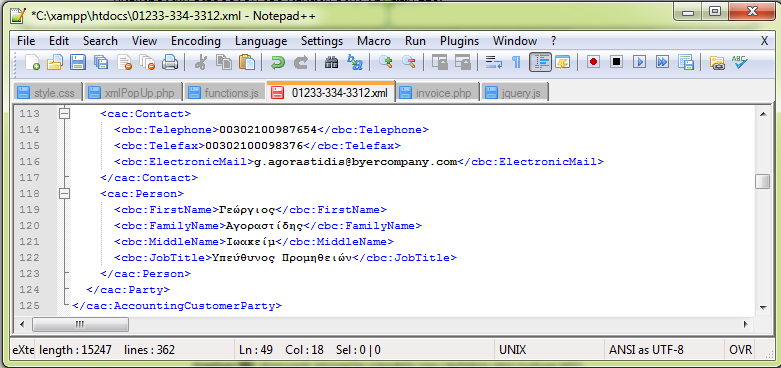Click the Print toolbar icon
781x368 pixels.
[x=170, y=62]
